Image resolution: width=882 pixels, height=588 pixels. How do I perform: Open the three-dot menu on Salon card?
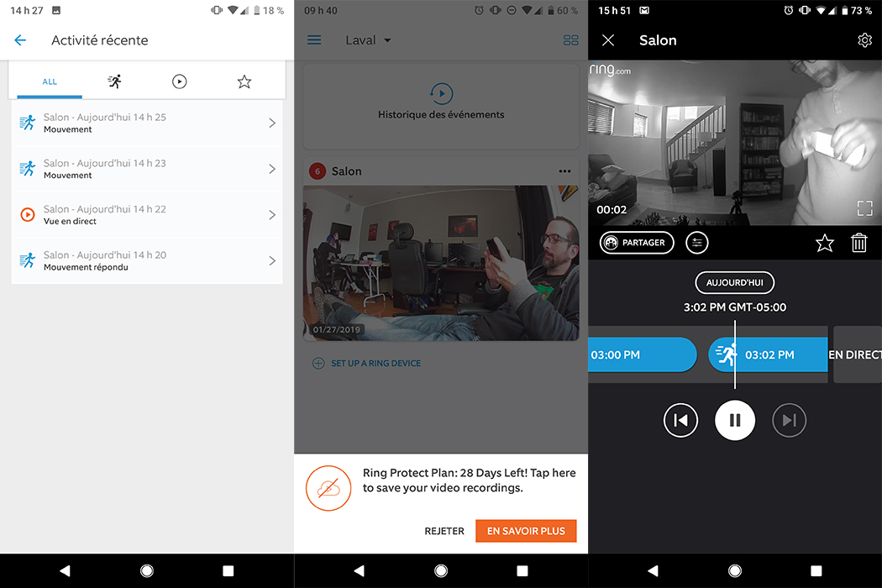click(564, 171)
